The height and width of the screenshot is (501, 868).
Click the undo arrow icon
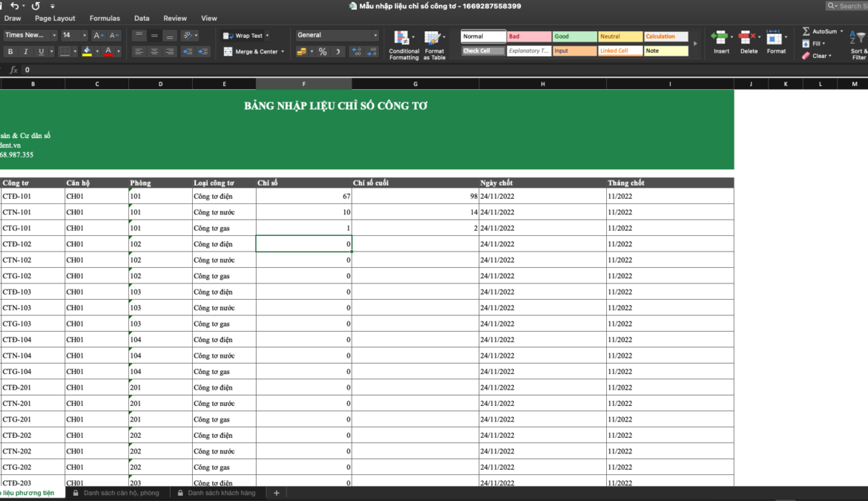click(x=14, y=6)
